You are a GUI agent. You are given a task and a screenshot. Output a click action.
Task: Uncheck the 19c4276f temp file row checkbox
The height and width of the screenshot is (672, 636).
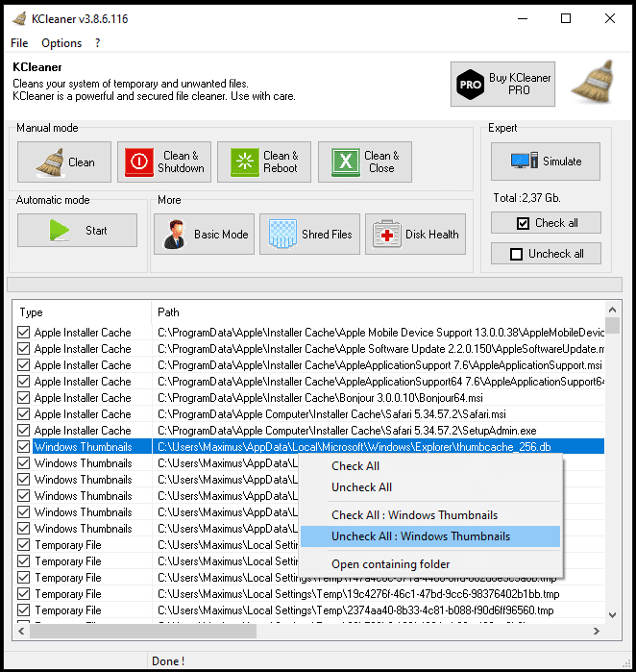[24, 593]
